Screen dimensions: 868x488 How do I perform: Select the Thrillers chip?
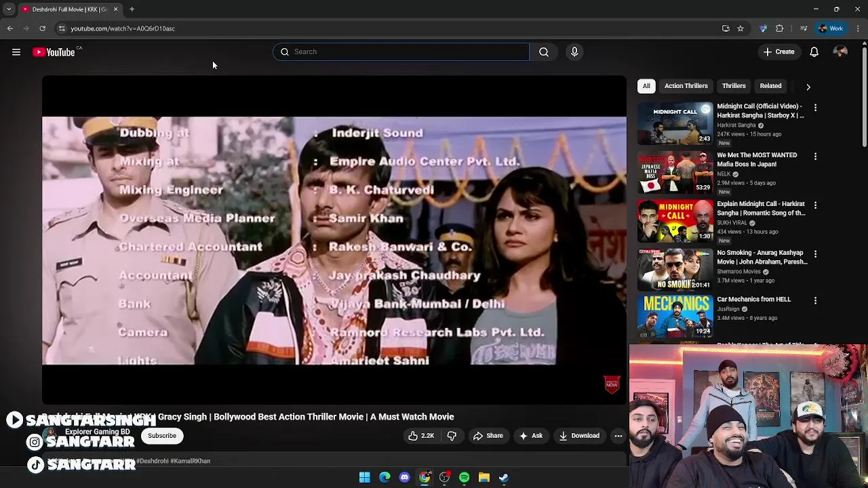(x=734, y=86)
